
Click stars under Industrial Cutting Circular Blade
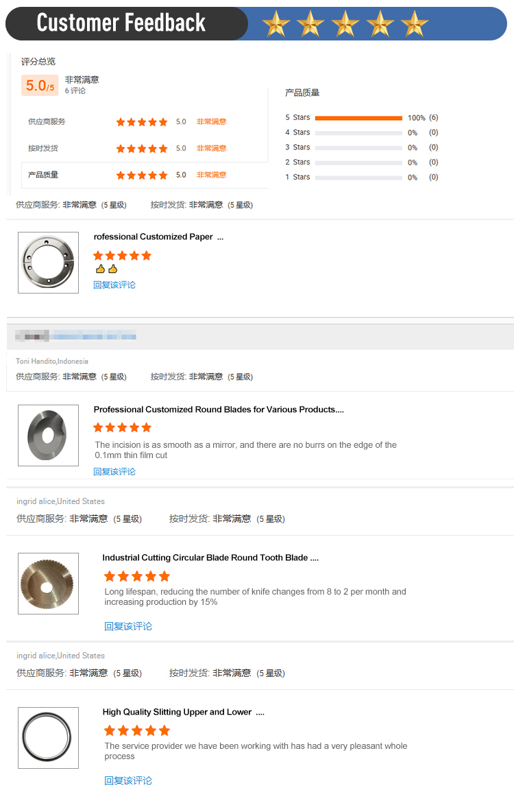pyautogui.click(x=136, y=576)
